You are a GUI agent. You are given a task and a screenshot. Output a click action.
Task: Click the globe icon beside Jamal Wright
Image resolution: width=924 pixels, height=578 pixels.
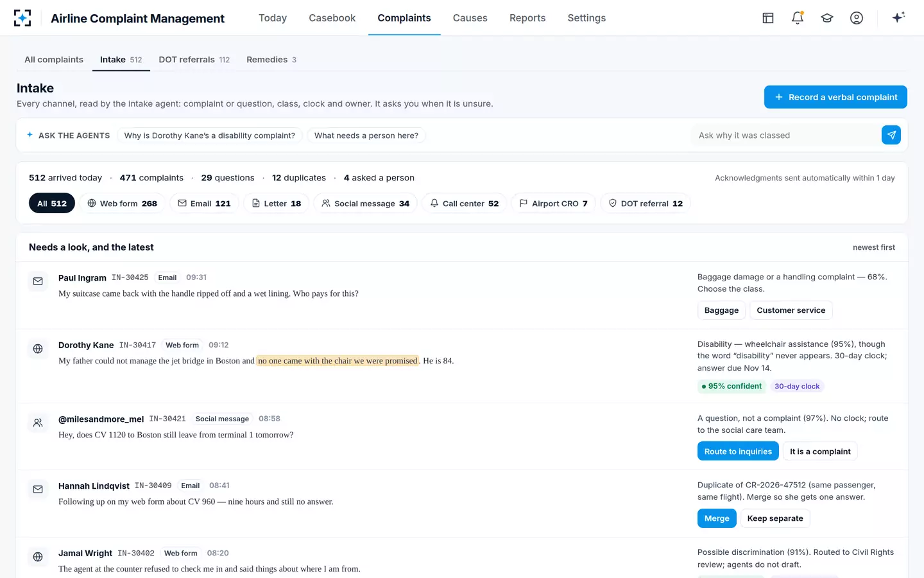tap(38, 557)
